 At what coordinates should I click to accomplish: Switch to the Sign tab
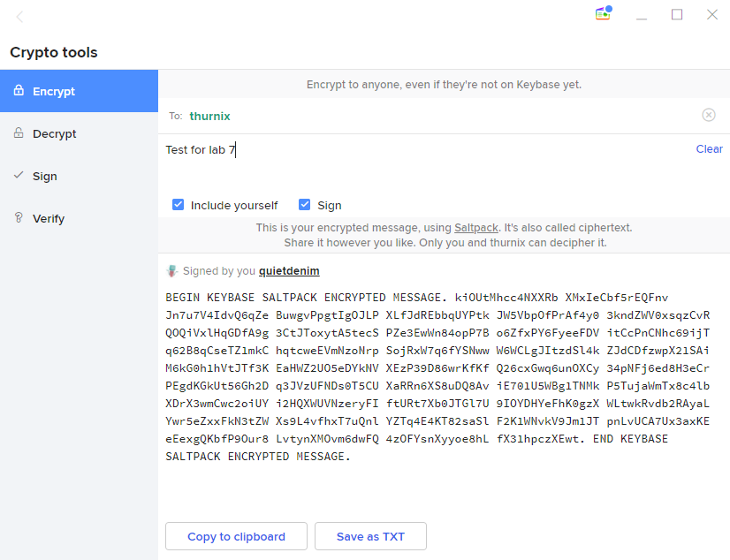pyautogui.click(x=80, y=176)
